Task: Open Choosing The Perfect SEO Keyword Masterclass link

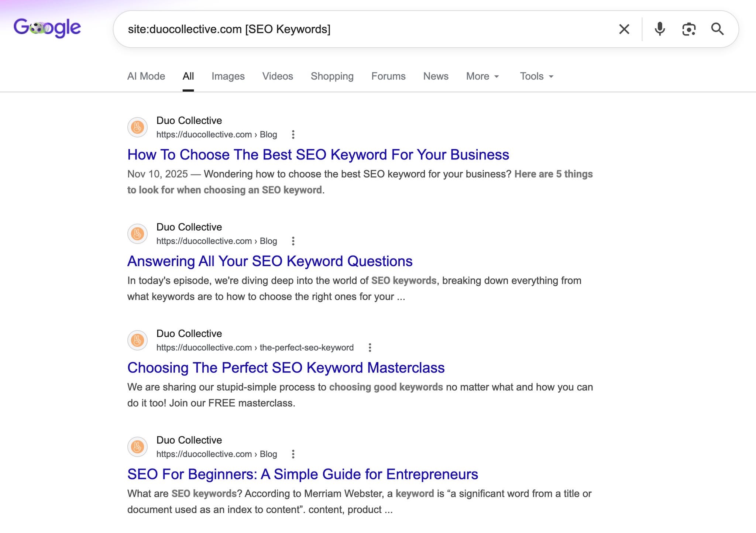Action: click(286, 368)
